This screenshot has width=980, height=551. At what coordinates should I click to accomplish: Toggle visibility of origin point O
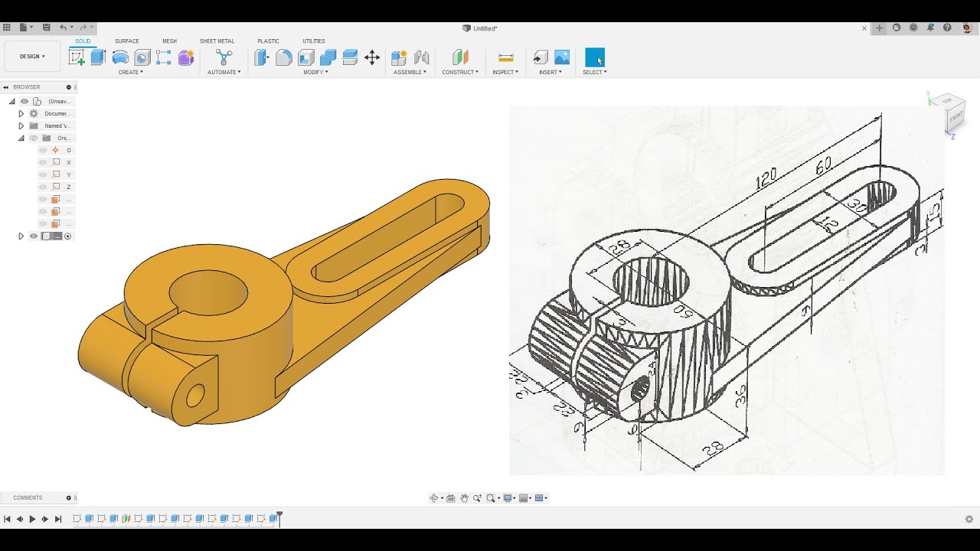point(43,150)
